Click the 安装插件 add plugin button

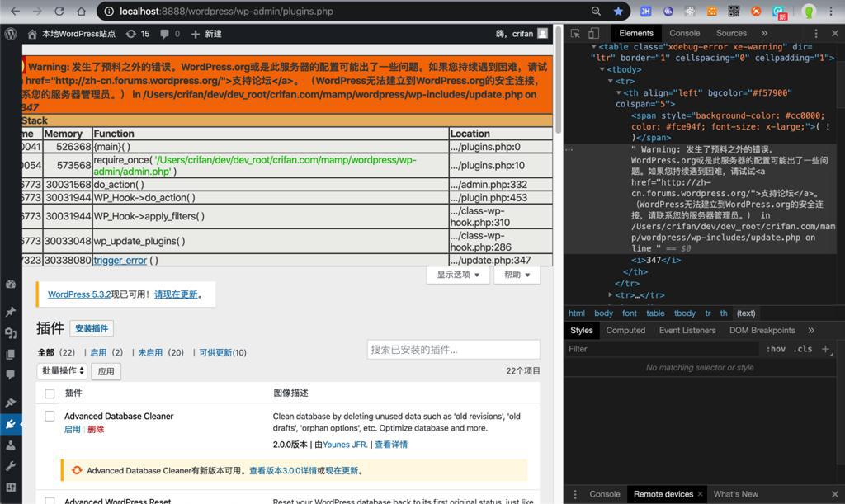pyautogui.click(x=92, y=328)
